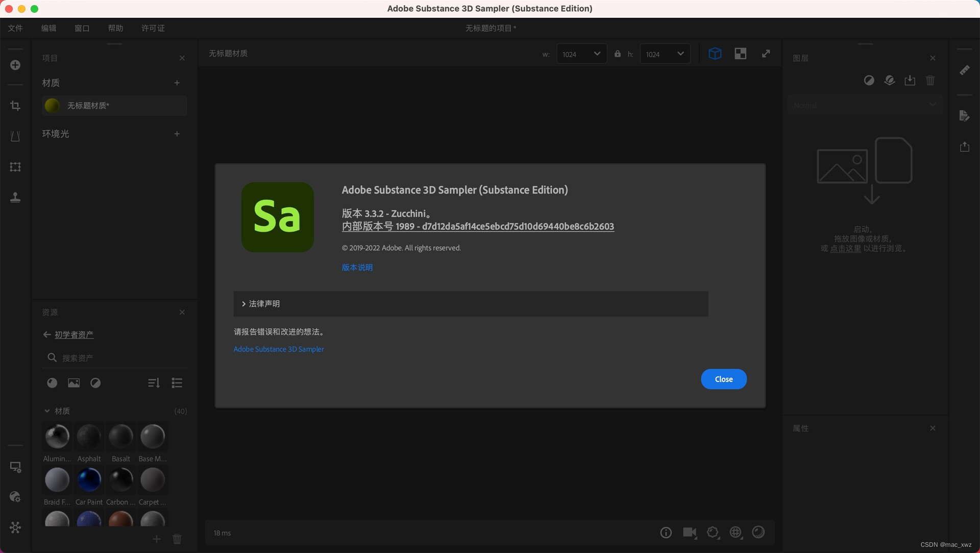This screenshot has width=980, height=553.
Task: Close the 项目 panel
Action: (x=182, y=58)
